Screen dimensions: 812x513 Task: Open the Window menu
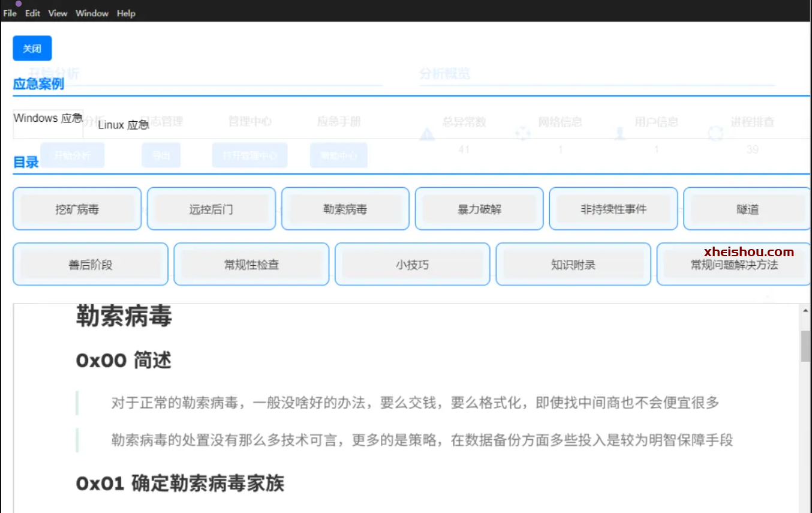pos(92,13)
